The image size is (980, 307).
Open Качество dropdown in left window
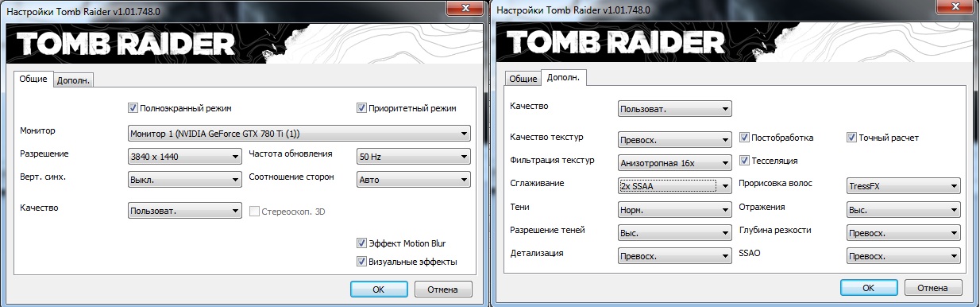coord(184,211)
